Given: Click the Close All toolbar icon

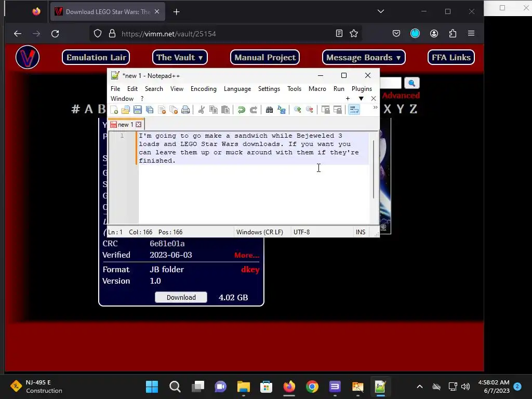Looking at the screenshot, I should [174, 110].
